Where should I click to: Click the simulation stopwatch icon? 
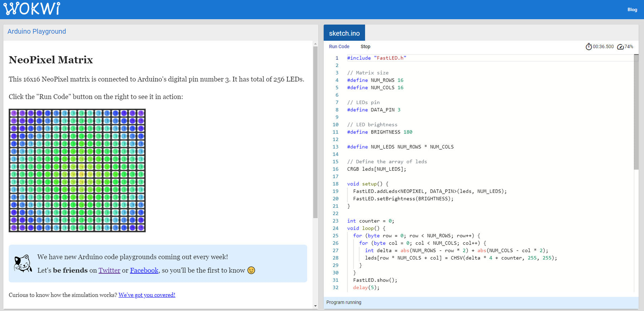[x=589, y=47]
